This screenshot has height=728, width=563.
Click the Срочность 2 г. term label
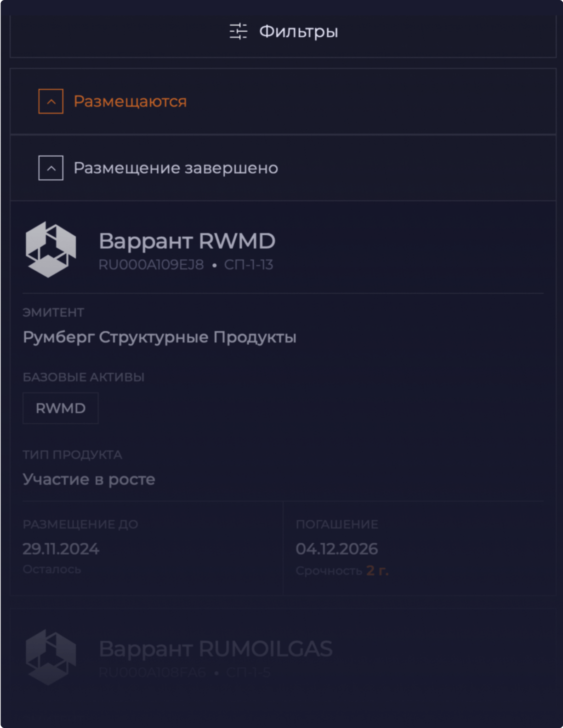[342, 570]
